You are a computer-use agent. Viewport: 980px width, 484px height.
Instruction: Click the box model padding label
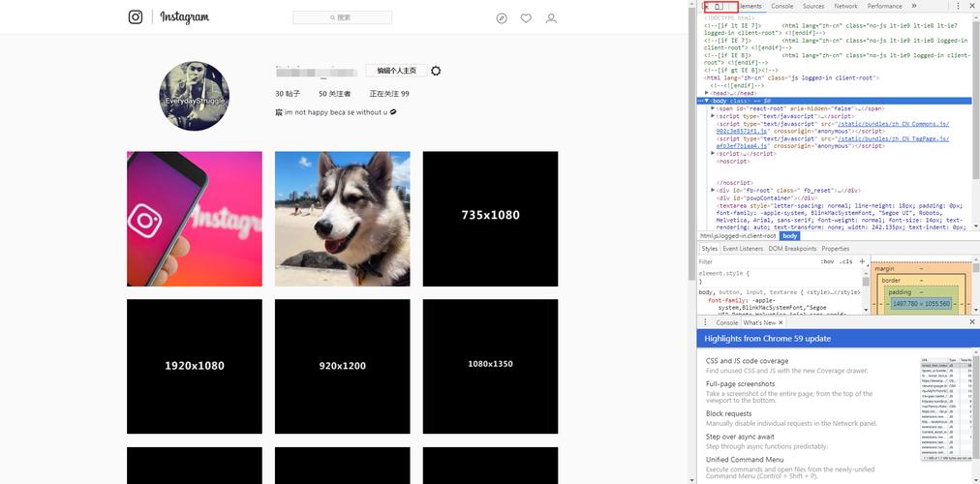click(900, 292)
